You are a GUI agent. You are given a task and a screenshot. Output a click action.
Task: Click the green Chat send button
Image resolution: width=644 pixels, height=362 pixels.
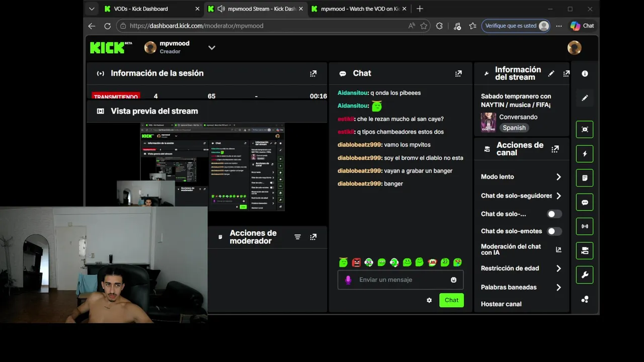[x=451, y=300]
